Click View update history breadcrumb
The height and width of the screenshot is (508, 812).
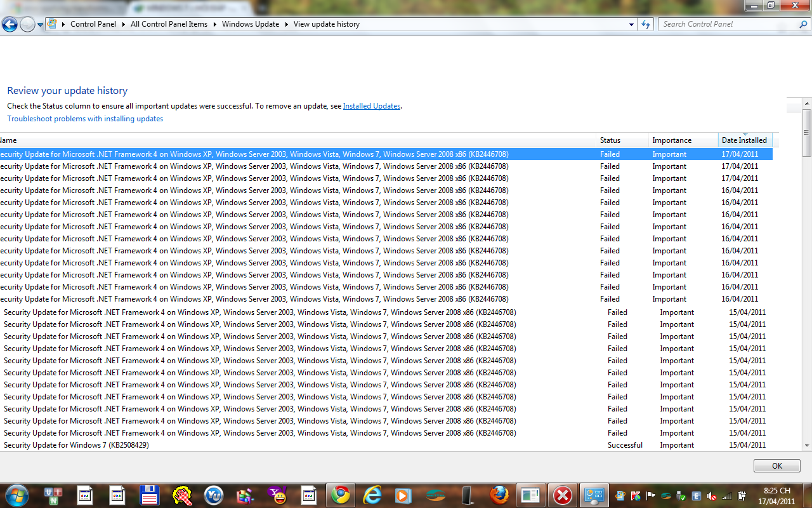pos(327,24)
